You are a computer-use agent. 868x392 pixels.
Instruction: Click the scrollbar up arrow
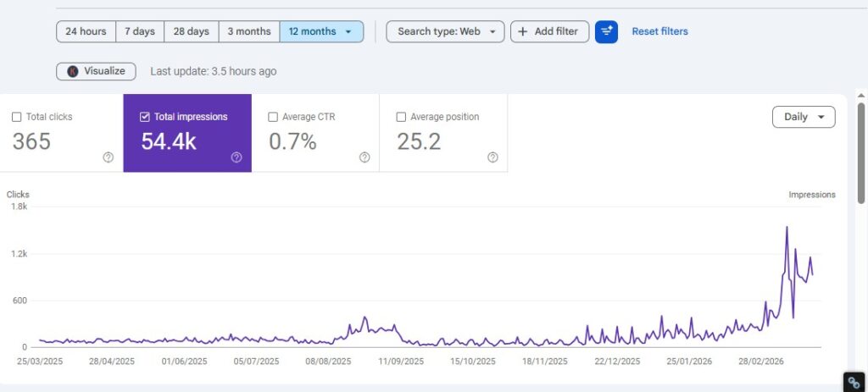click(x=862, y=95)
